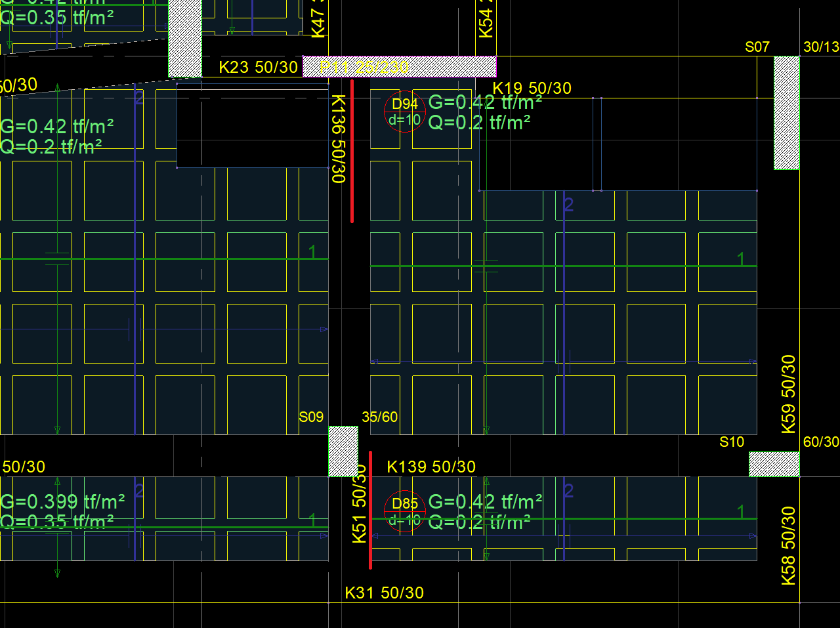Click the K23 50/30 beam label

[x=258, y=67]
